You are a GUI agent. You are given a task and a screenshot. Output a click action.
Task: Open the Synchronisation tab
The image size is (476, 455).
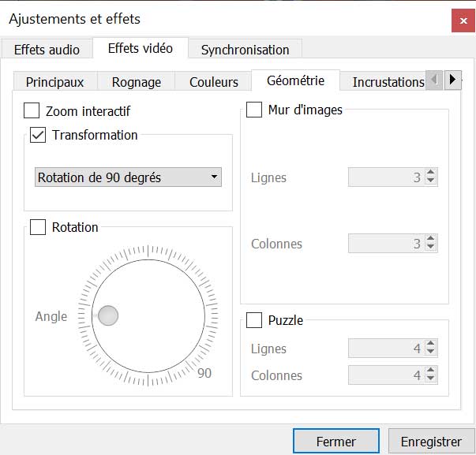pyautogui.click(x=245, y=50)
